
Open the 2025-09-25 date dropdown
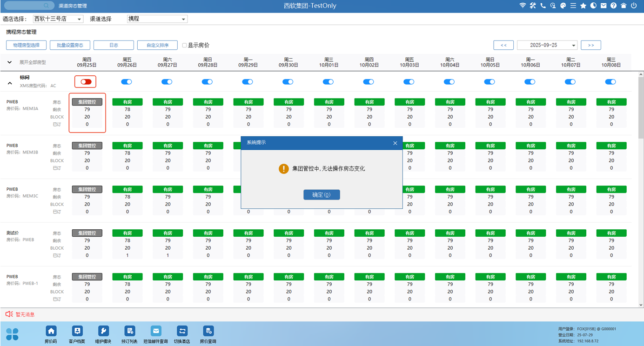coord(547,45)
